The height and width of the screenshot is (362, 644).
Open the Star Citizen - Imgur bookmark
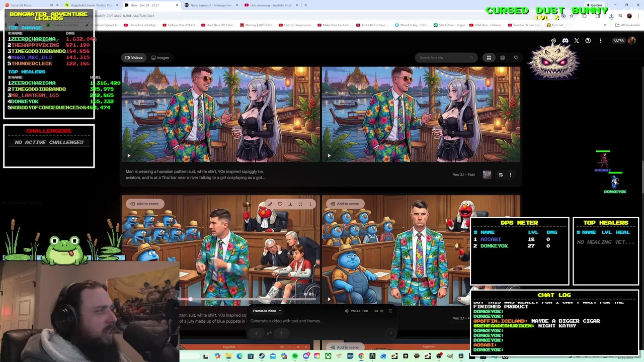pyautogui.click(x=449, y=25)
